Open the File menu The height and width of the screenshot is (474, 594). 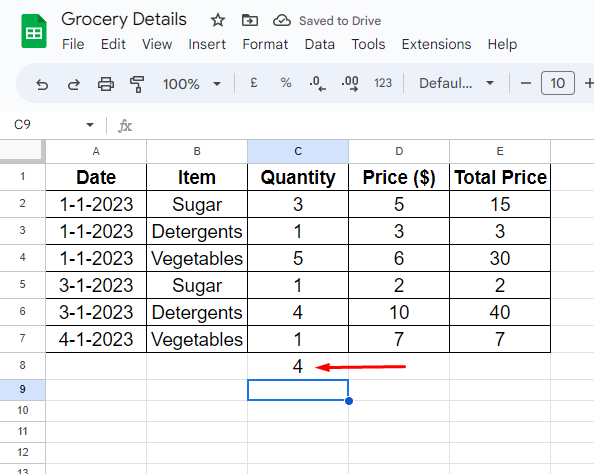(x=73, y=44)
